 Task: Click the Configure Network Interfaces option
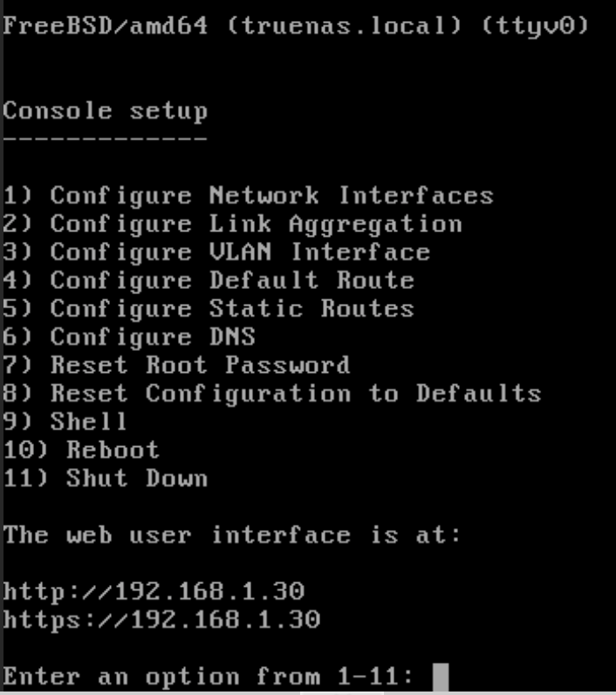click(x=248, y=196)
